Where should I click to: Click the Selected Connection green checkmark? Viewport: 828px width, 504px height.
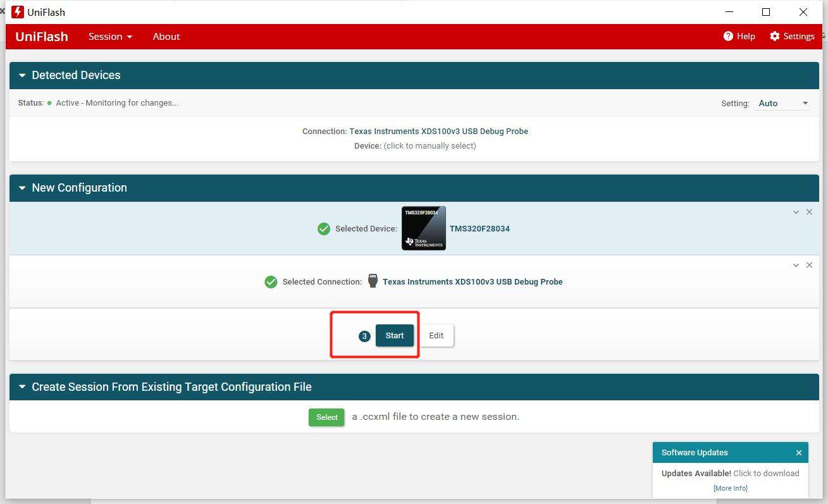point(271,281)
